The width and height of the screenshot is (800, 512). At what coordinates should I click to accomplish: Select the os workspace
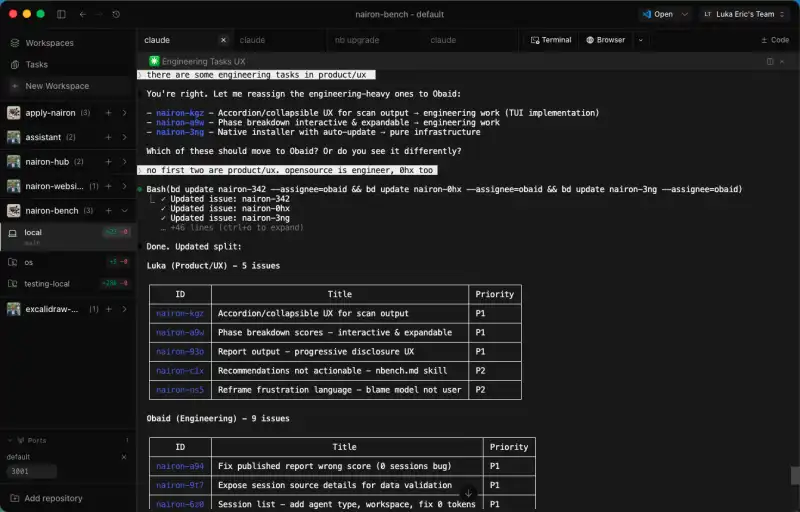67,262
